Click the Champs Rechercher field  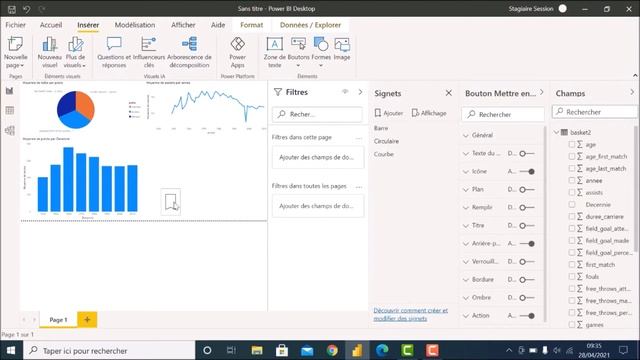click(x=594, y=112)
